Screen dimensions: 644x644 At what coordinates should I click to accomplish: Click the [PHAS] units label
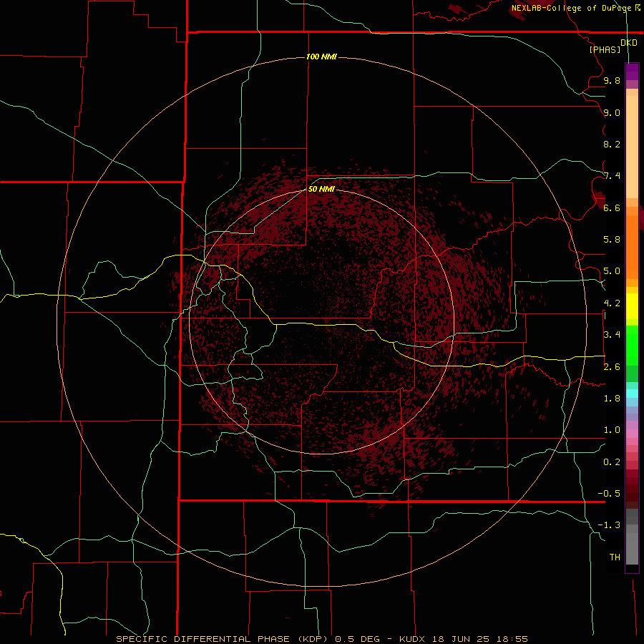pos(605,49)
